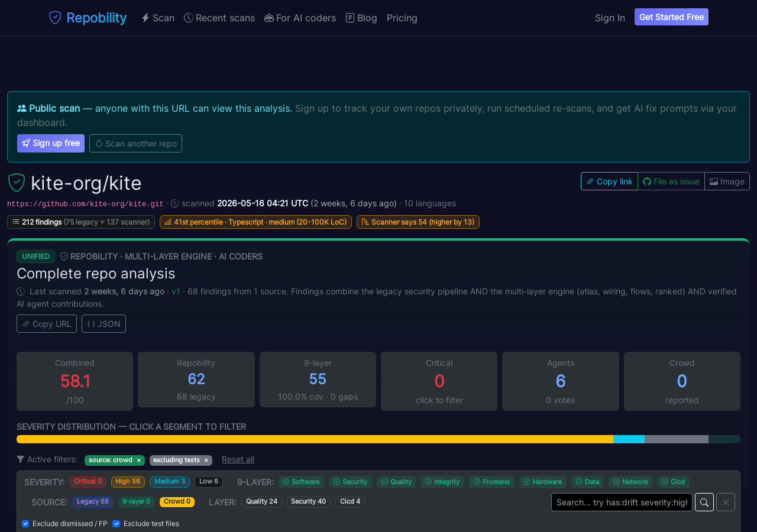Select the Security 40 layer filter
Viewport: 757px width, 532px height.
[x=309, y=502]
